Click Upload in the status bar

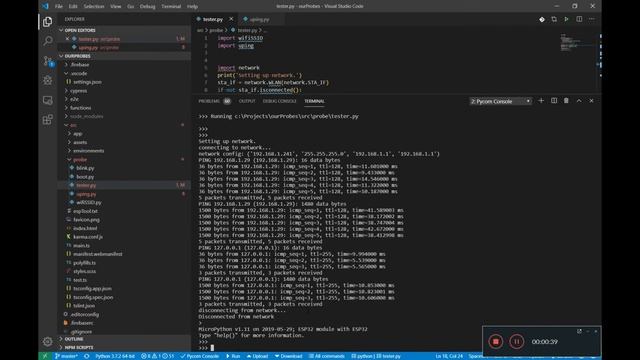click(x=257, y=356)
